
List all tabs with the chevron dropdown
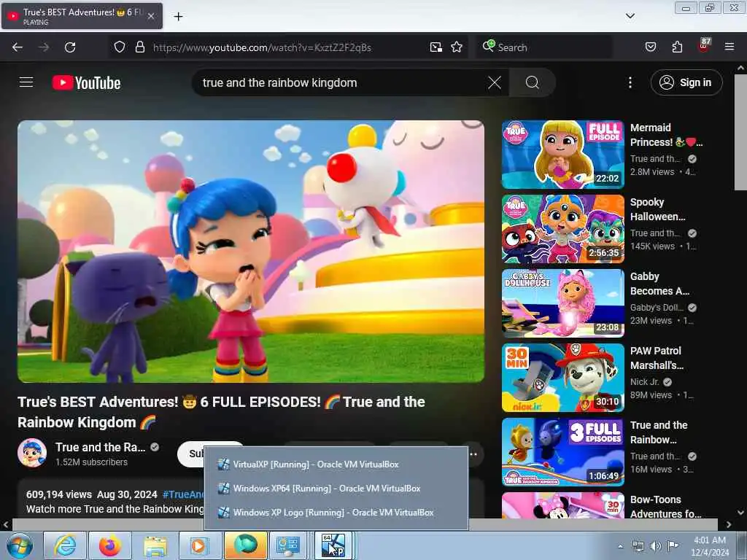pyautogui.click(x=630, y=16)
